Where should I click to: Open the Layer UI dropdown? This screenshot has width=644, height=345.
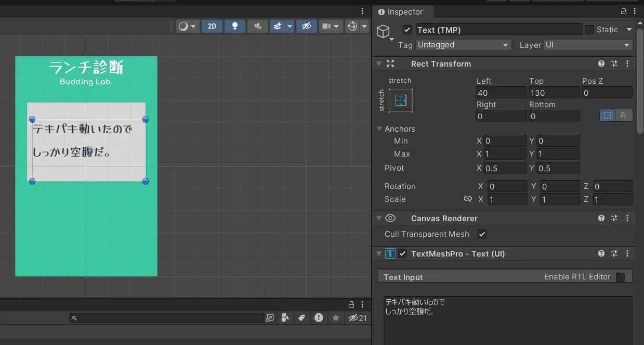pos(588,45)
